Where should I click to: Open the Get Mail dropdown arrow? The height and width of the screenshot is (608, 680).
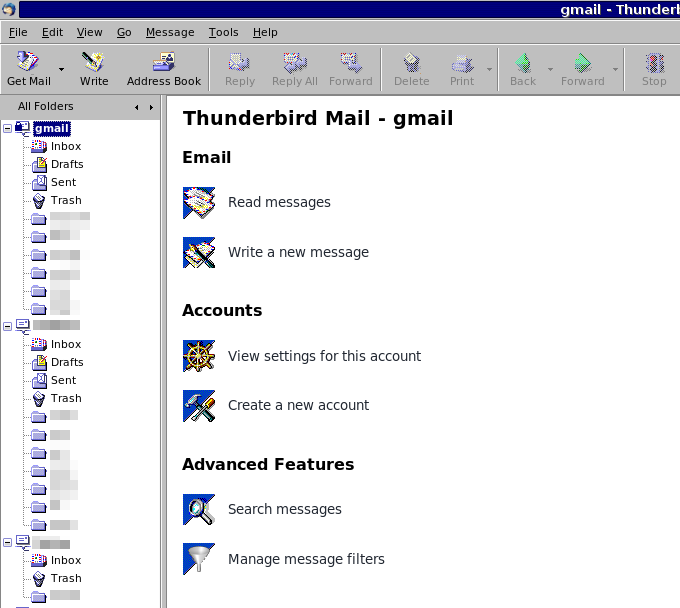tap(62, 69)
